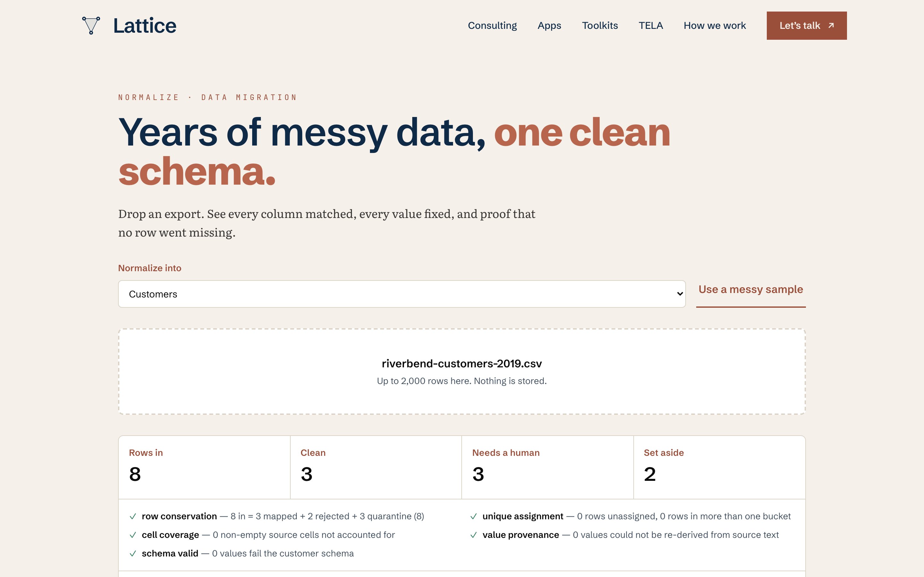Open the Normalize into Customers select box

point(402,294)
